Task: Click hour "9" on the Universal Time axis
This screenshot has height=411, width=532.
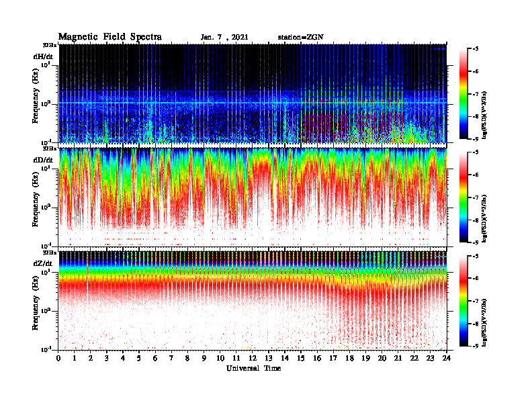Action: 204,358
